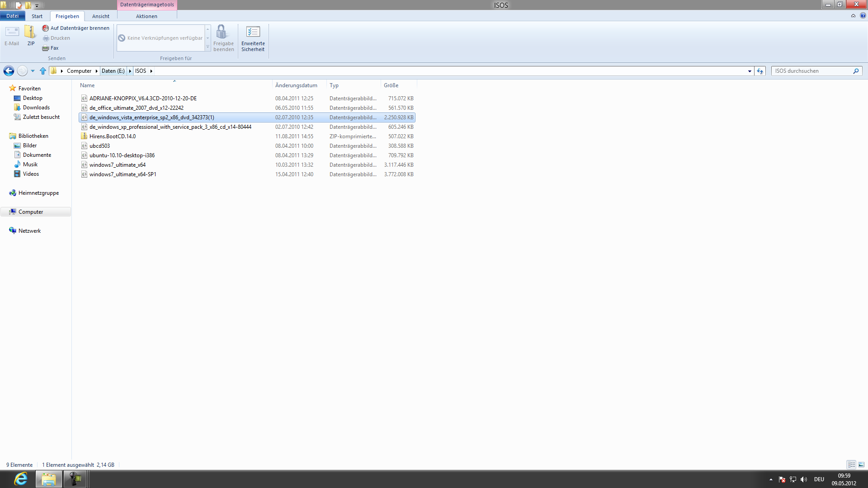This screenshot has width=868, height=488.
Task: Switch to details view layout
Action: tap(851, 465)
